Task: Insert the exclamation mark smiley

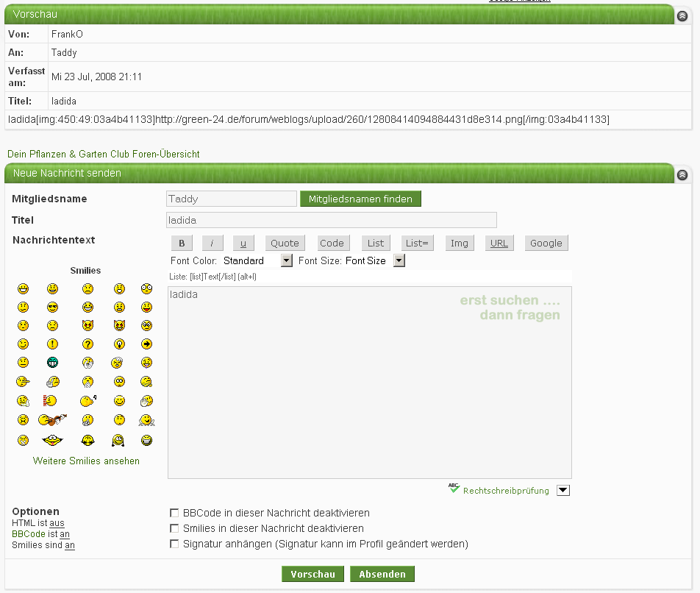Action: point(52,344)
